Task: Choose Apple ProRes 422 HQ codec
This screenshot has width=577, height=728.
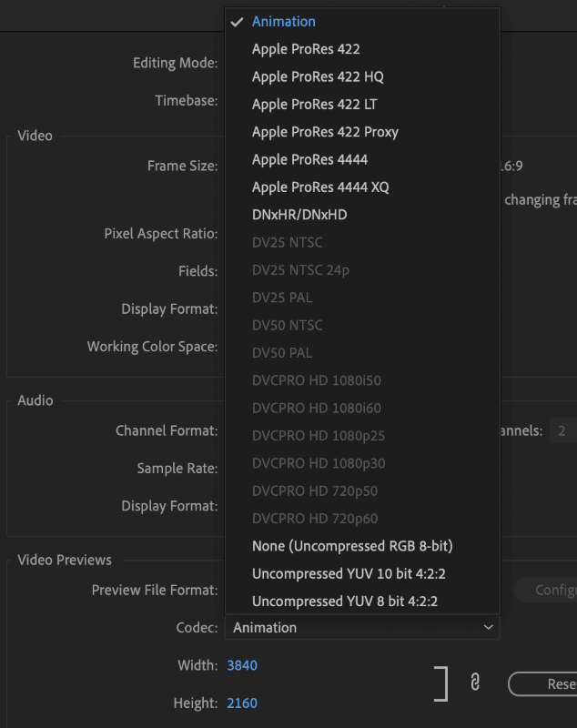Action: (x=362, y=76)
